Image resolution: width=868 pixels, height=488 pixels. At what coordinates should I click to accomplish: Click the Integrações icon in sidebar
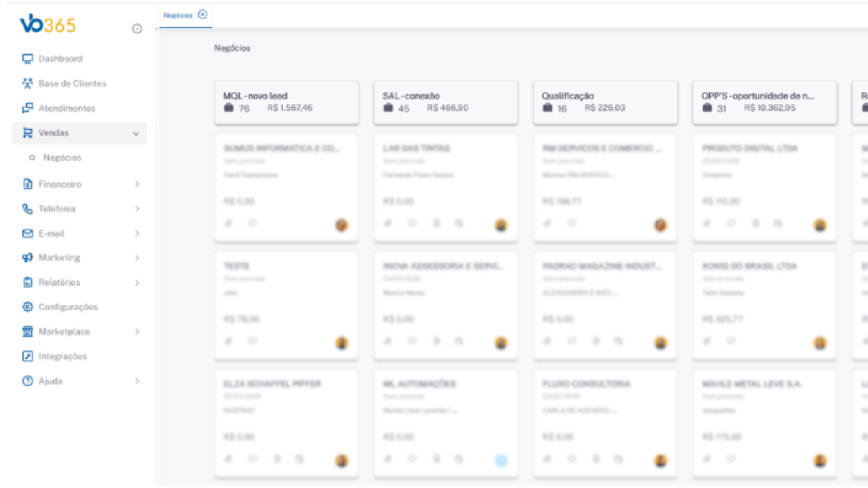coord(28,356)
